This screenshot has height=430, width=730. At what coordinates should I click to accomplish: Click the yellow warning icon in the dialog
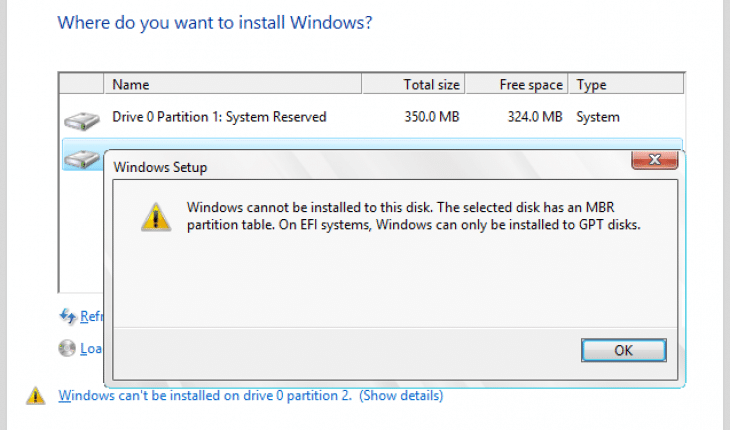tap(153, 216)
